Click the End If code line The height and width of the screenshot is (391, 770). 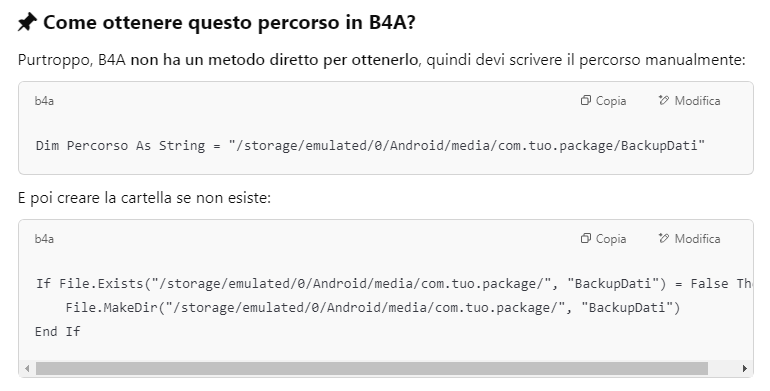(57, 332)
